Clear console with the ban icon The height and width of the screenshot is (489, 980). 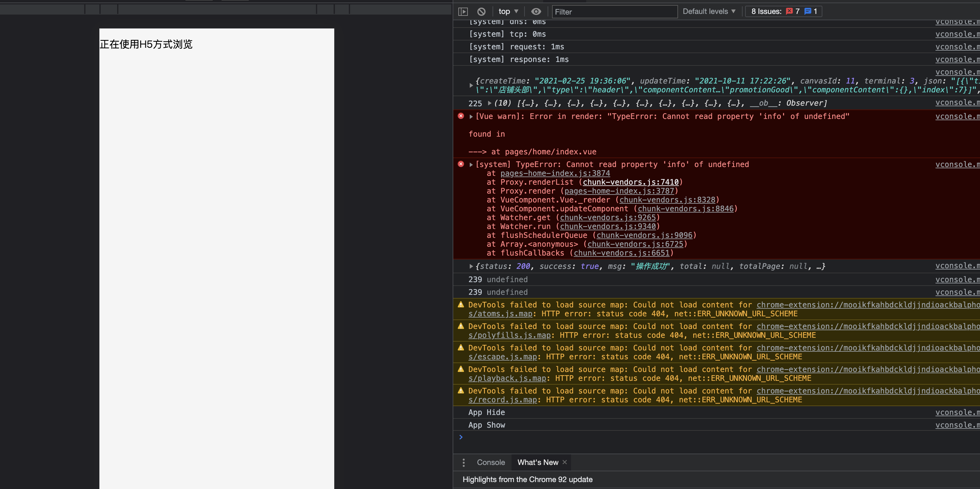click(x=481, y=12)
